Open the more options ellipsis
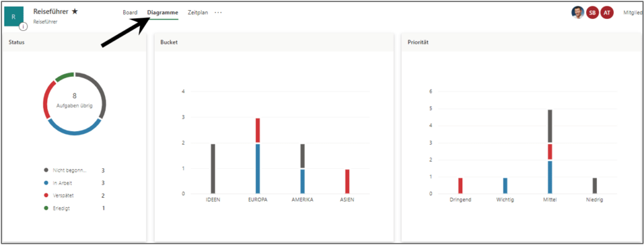The image size is (644, 245). pos(218,13)
